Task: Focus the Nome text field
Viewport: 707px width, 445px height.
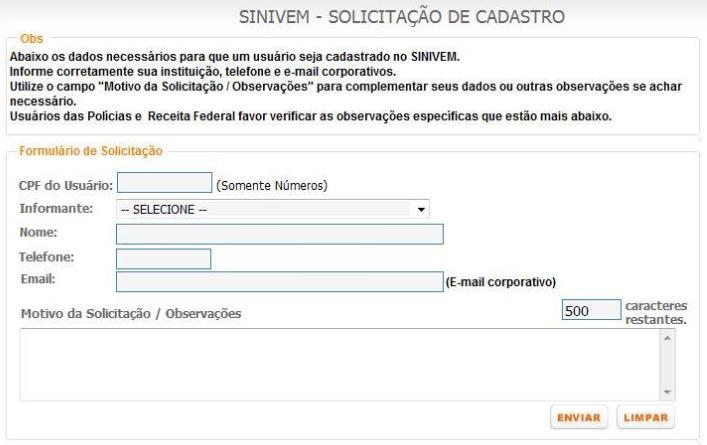Action: coord(280,234)
